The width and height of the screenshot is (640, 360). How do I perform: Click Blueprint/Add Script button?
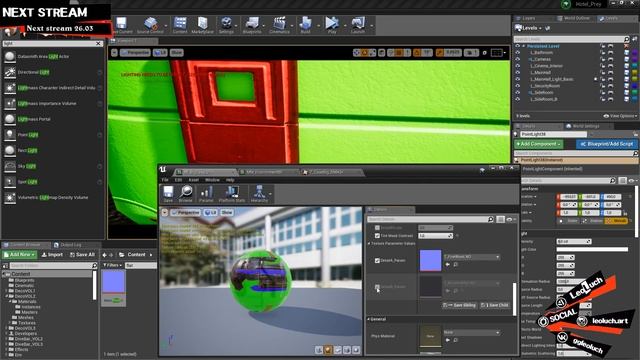tap(607, 144)
